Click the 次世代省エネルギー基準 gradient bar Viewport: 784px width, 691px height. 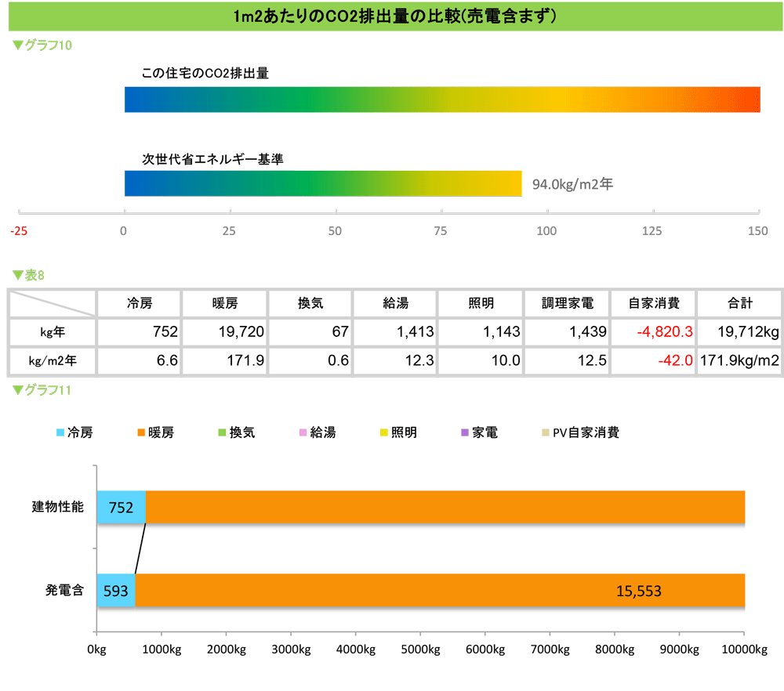323,183
